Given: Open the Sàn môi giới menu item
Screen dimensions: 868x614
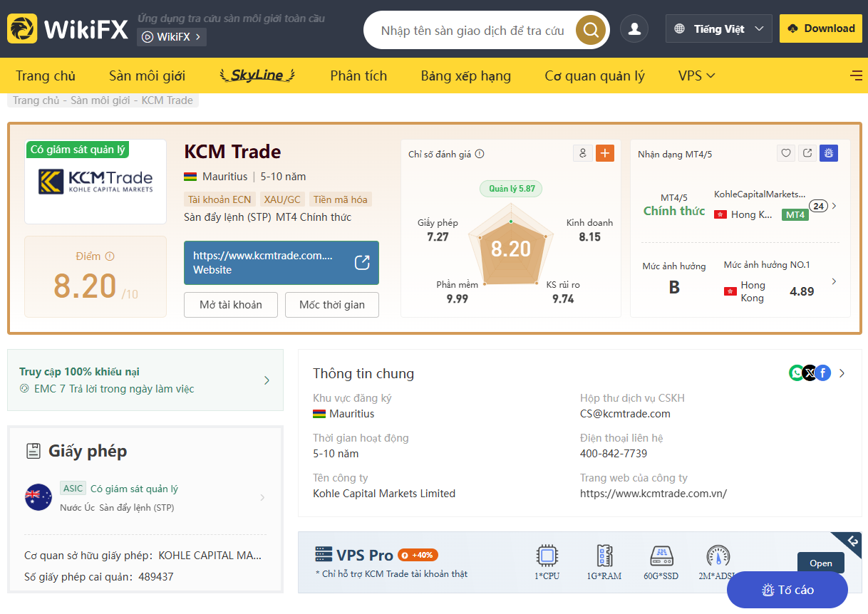Looking at the screenshot, I should (x=147, y=76).
